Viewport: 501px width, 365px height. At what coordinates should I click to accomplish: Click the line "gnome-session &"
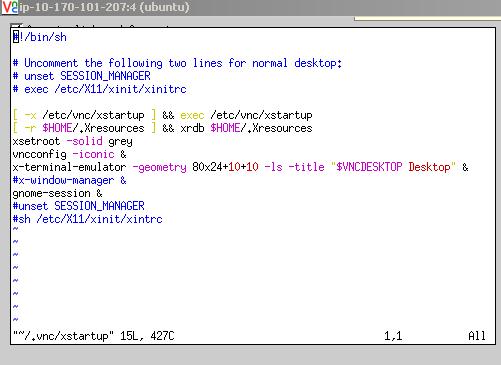(58, 193)
